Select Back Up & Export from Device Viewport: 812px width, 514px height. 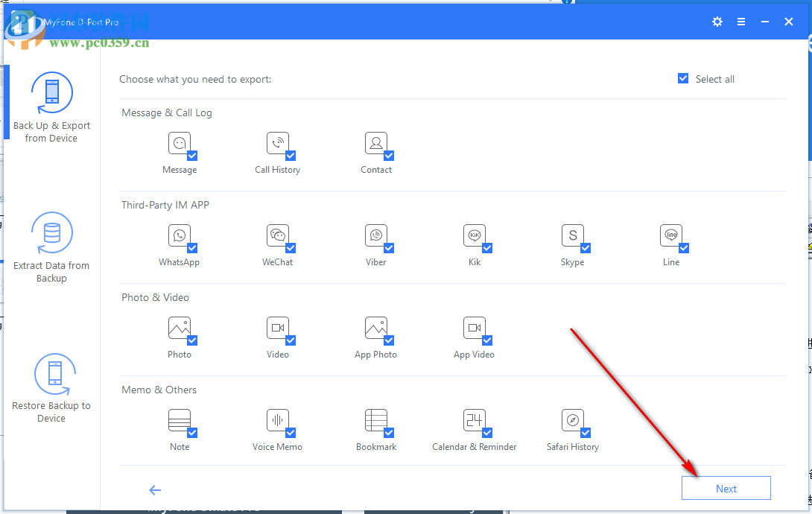coord(51,108)
